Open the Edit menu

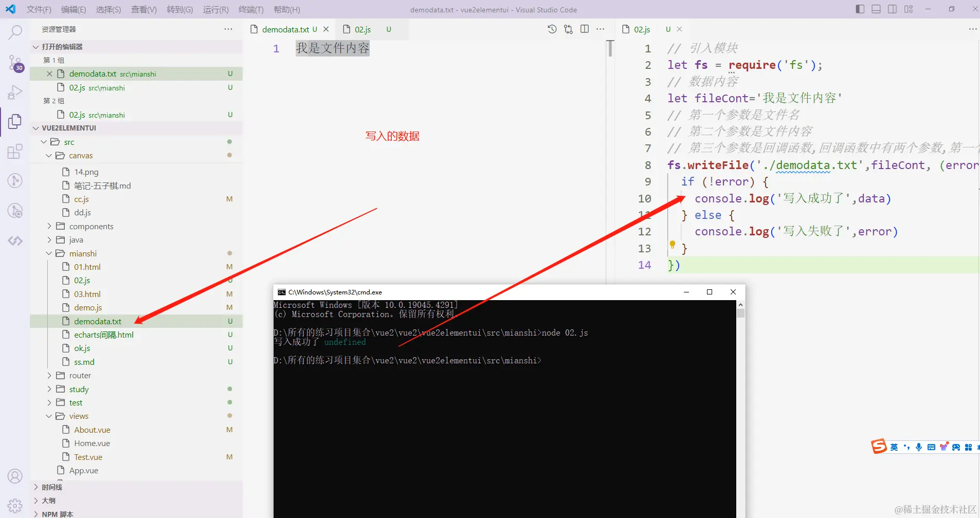coord(73,9)
